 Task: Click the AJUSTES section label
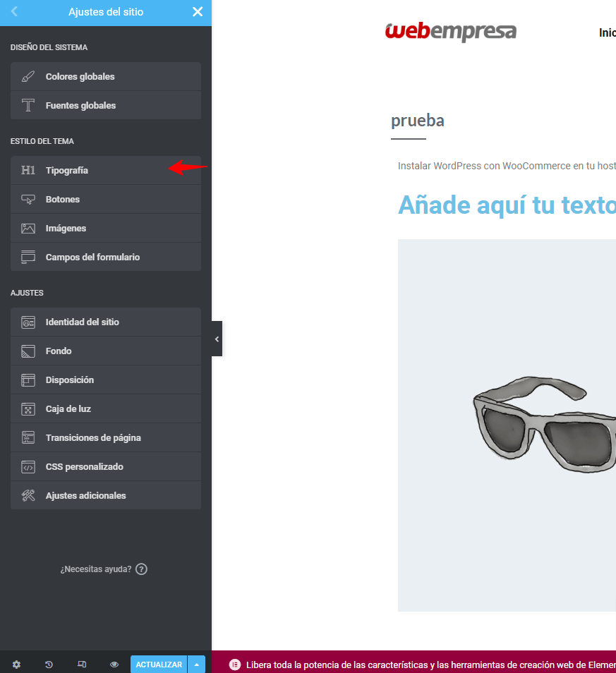pos(27,293)
